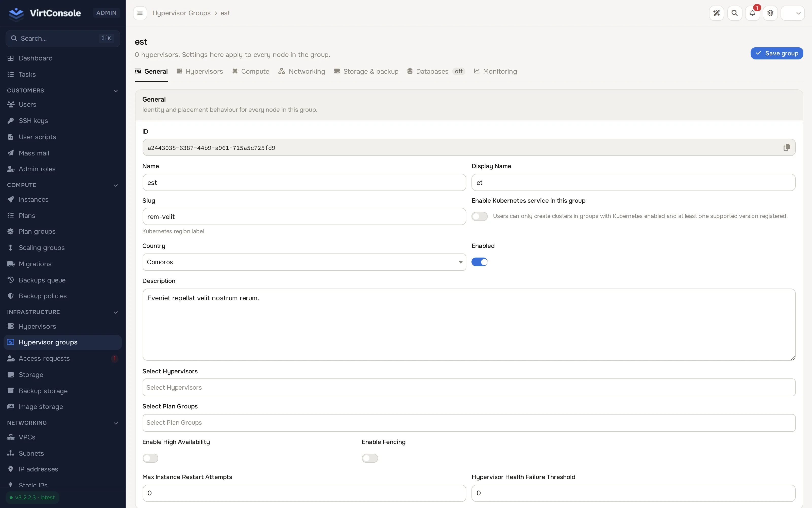This screenshot has height=508, width=812.
Task: Open Image storage page
Action: [x=63, y=407]
